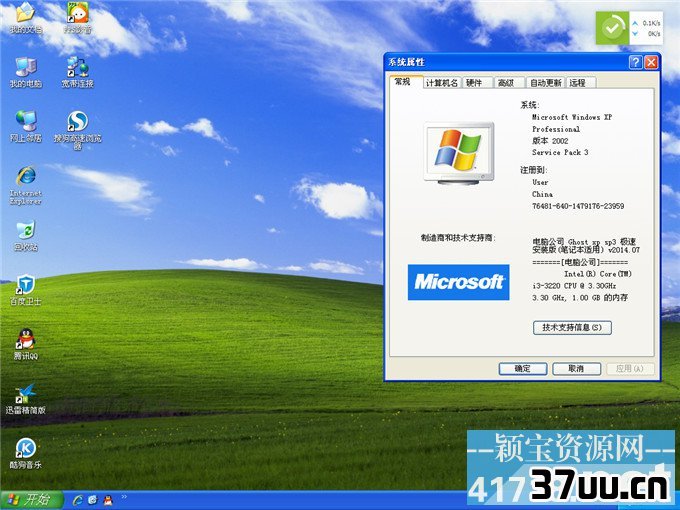
Task: Switch to the 自动更新 tab
Action: click(546, 83)
